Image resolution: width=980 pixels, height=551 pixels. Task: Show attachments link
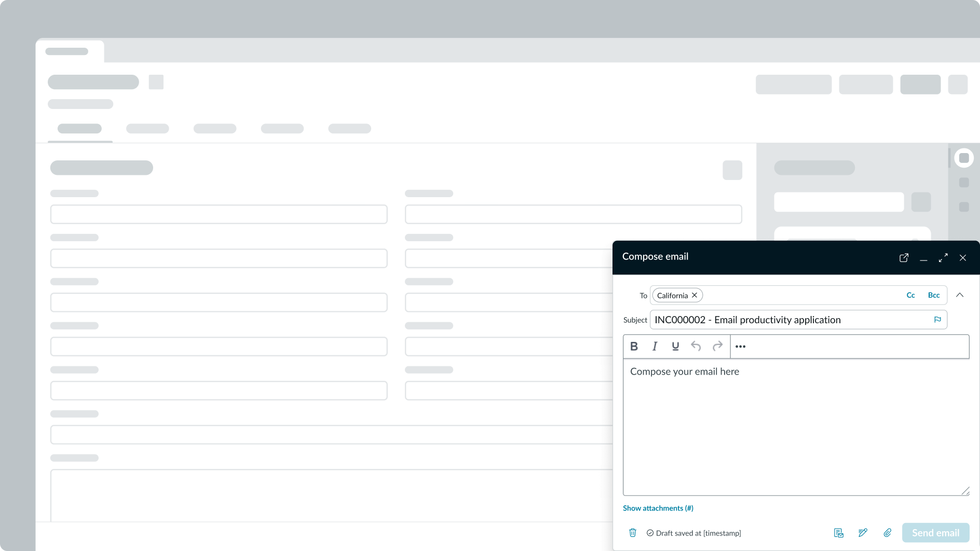[658, 508]
